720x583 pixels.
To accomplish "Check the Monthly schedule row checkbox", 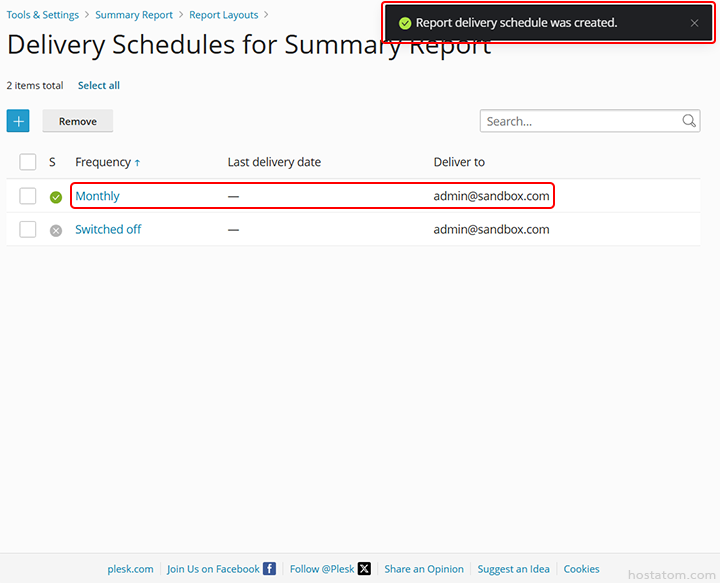I will (x=28, y=196).
